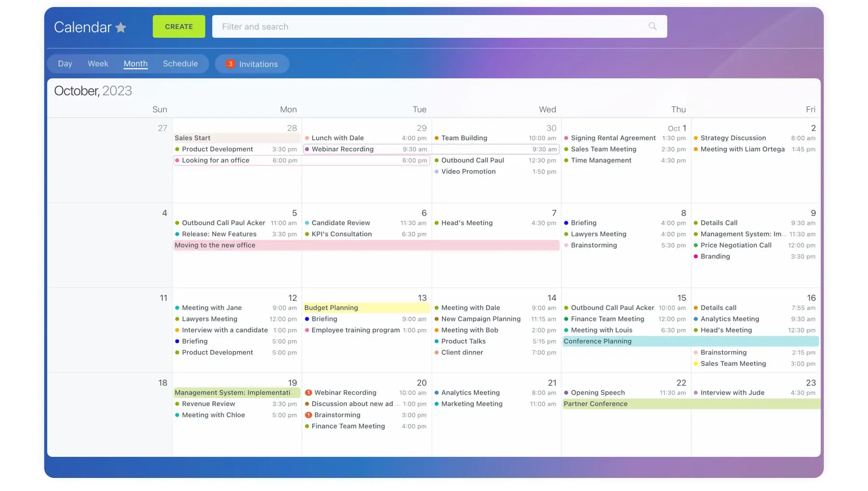Screen dimensions: 868x491
Task: Click the blue dot beside Briefing on 8th
Action: pos(566,223)
